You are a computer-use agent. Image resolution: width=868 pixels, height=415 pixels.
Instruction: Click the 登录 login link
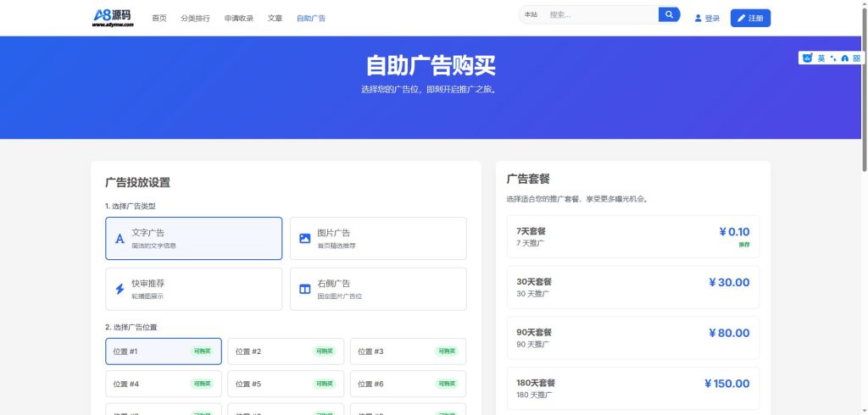tap(707, 19)
